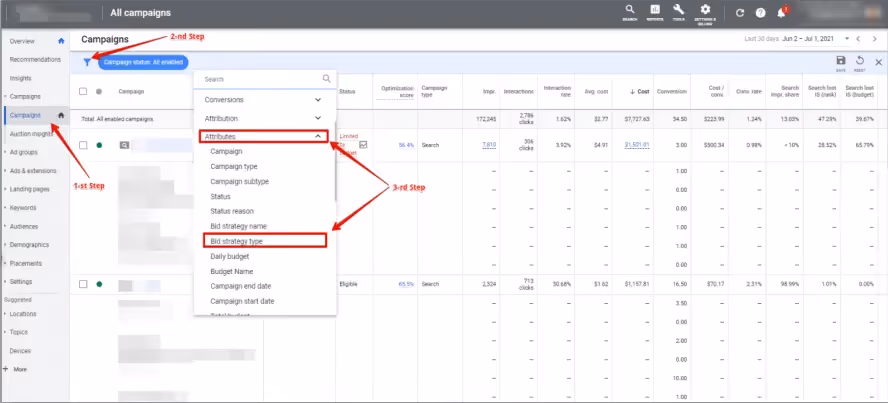Click the magnifier icon in filter search box

click(x=326, y=79)
